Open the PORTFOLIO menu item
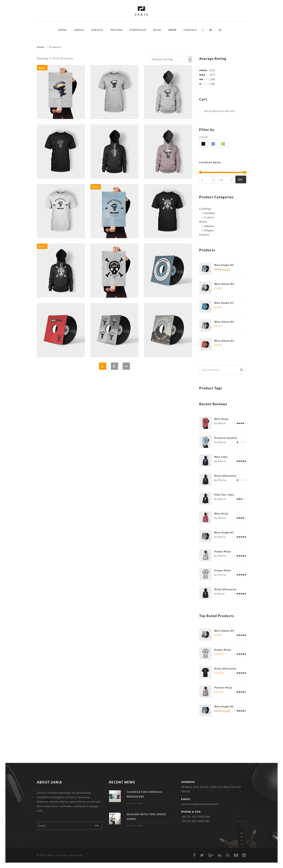This screenshot has width=283, height=868. click(138, 30)
